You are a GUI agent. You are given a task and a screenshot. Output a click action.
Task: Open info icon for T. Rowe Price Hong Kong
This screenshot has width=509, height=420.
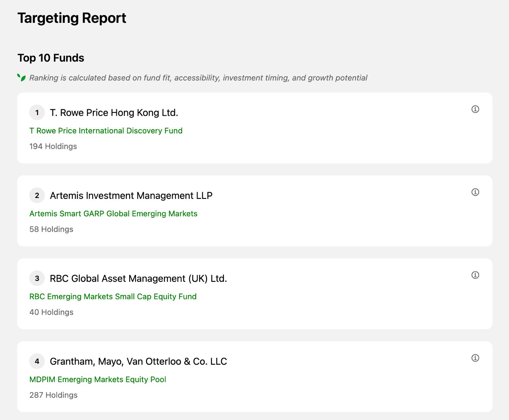(475, 109)
